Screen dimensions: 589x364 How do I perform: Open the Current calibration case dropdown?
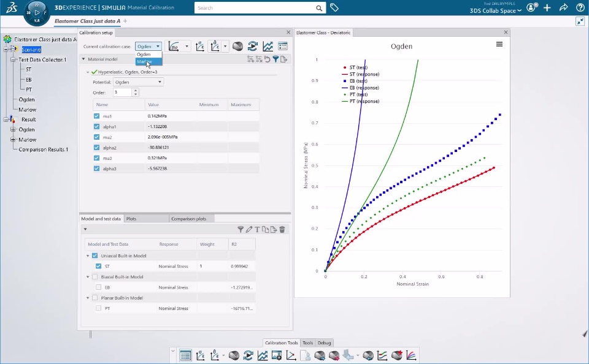coord(148,47)
